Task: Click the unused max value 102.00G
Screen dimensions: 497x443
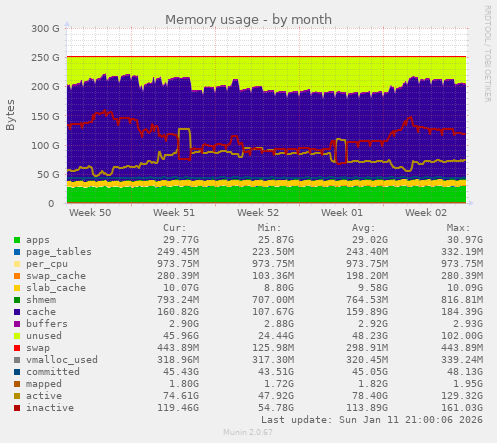Action: [x=462, y=336]
